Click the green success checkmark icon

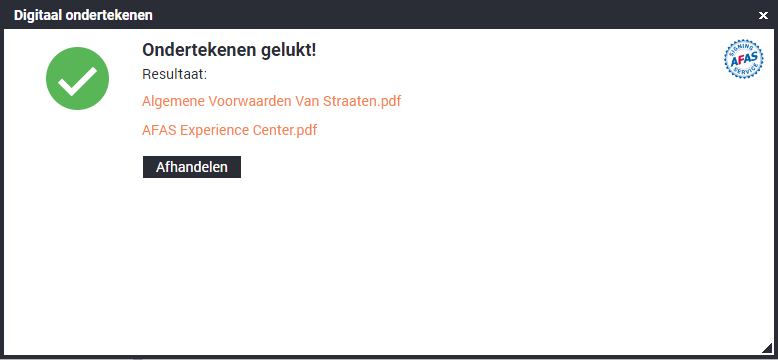point(77,78)
